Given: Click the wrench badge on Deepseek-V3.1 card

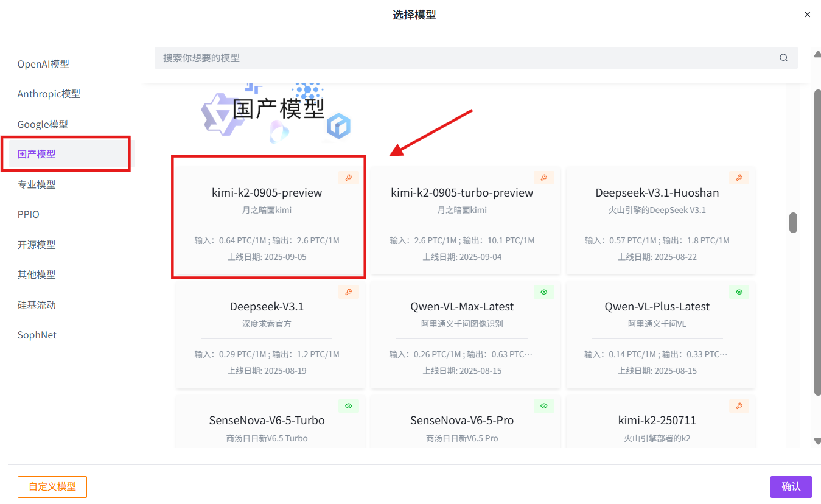Looking at the screenshot, I should 349,292.
